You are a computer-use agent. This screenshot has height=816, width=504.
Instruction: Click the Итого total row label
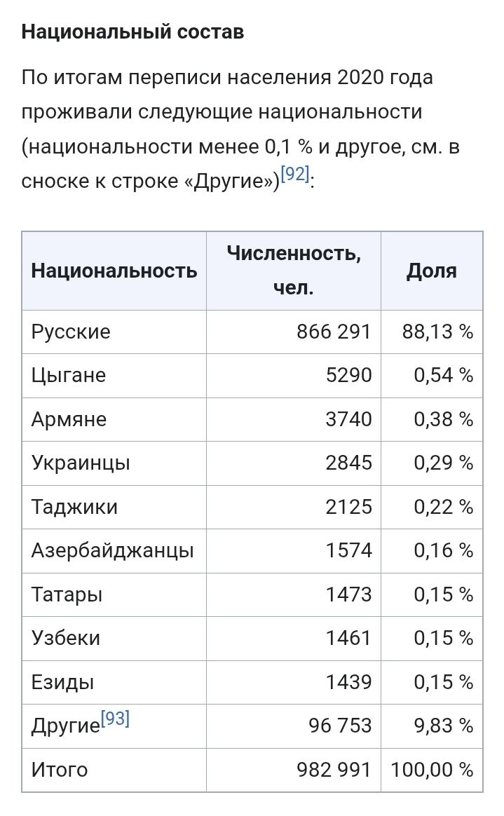60,770
